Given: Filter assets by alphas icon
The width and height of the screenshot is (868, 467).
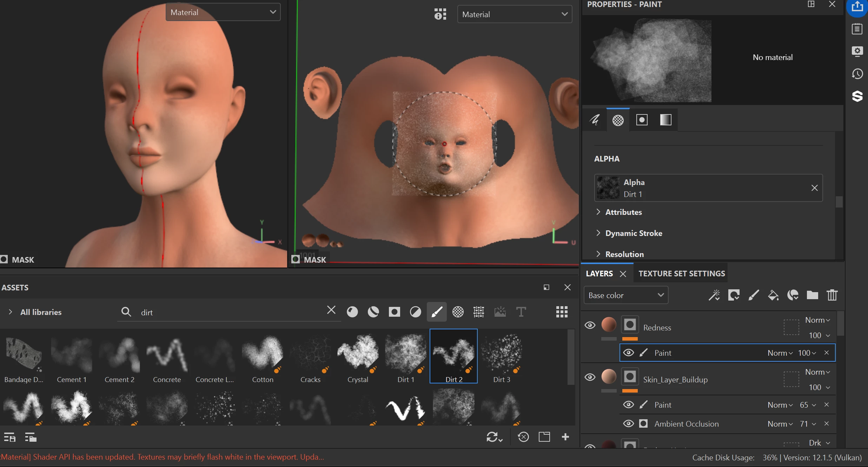Looking at the screenshot, I should (x=458, y=312).
